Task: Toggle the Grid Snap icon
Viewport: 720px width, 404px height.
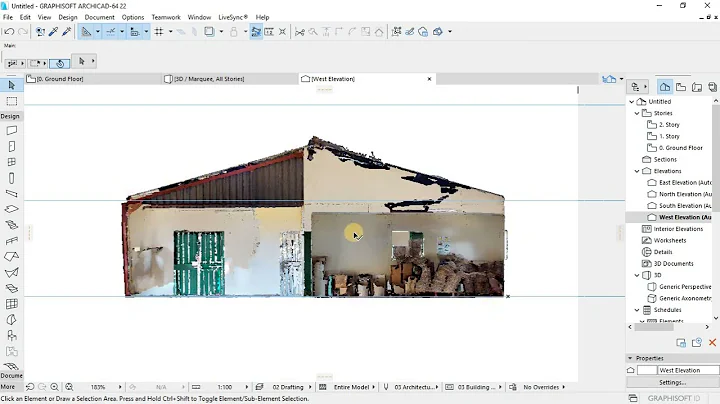Action: 159,32
